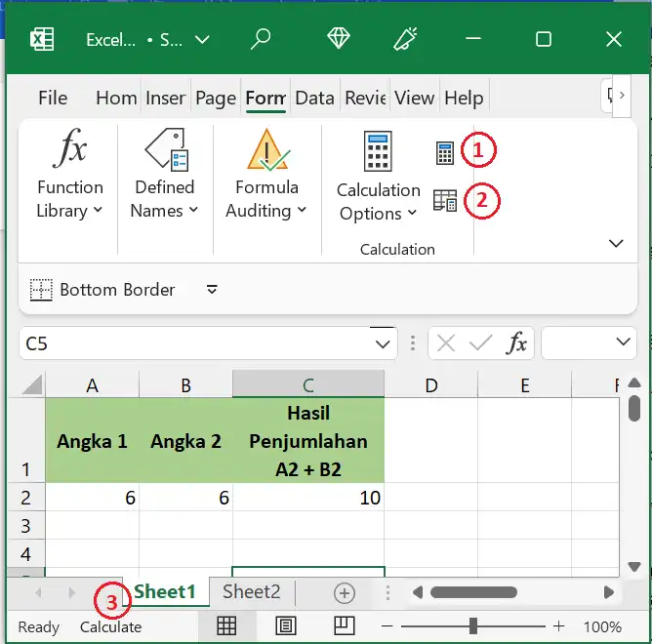652x644 pixels.
Task: Expand the formula bar
Action: click(x=623, y=342)
